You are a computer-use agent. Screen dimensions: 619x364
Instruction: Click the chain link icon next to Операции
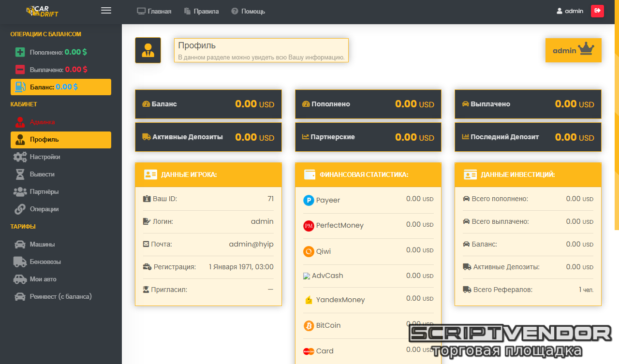(20, 209)
